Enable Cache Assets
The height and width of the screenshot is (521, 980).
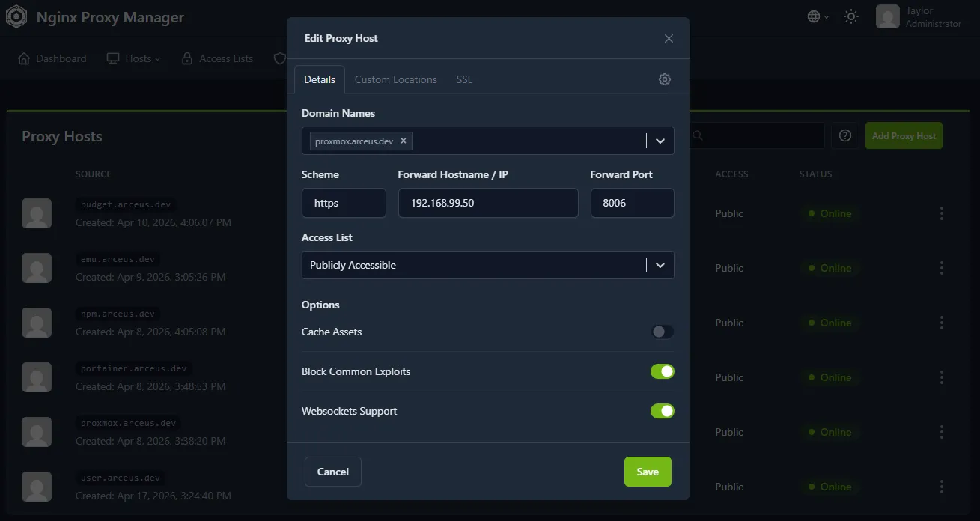(x=663, y=331)
